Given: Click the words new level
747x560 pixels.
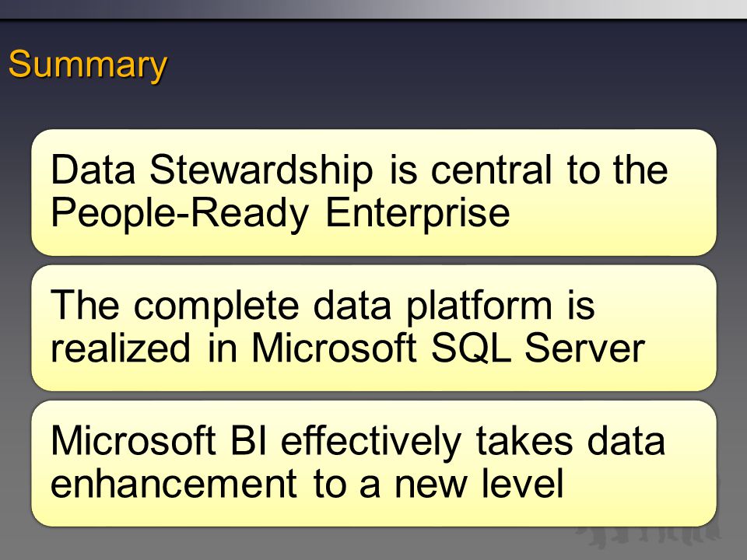Looking at the screenshot, I should pos(479,484).
